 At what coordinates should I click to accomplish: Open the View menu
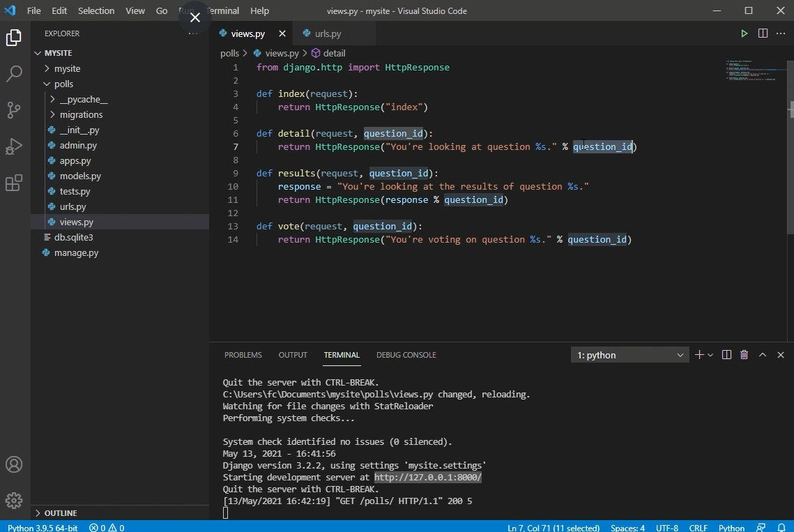[x=135, y=10]
